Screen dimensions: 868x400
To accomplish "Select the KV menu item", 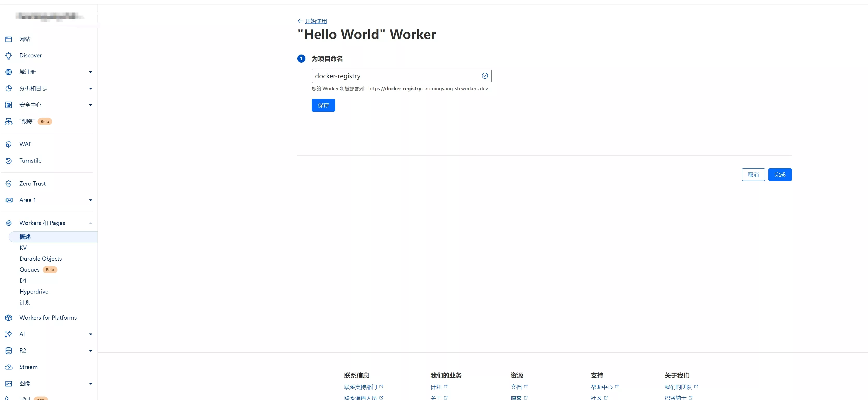I will [x=23, y=248].
